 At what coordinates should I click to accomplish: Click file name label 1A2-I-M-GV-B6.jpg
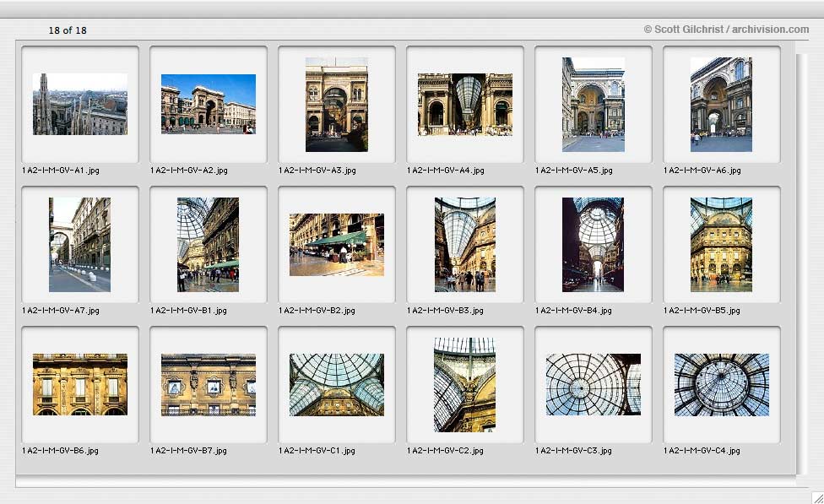[x=60, y=451]
